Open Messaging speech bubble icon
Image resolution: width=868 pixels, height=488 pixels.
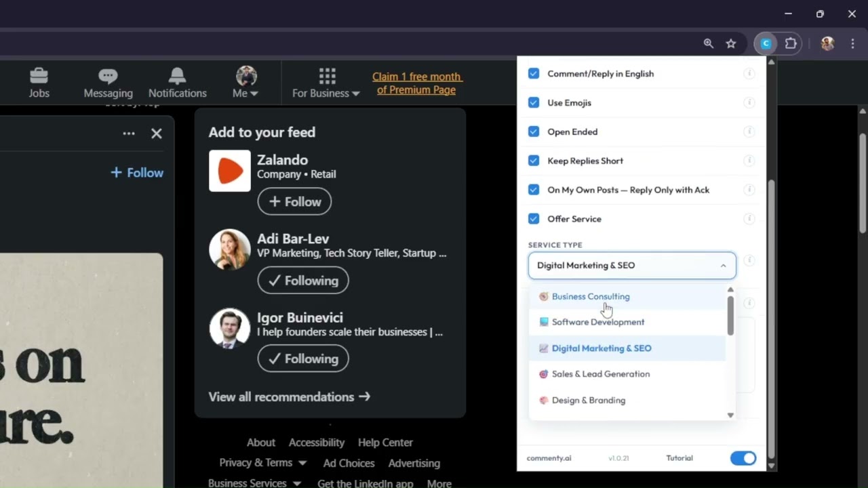108,83
